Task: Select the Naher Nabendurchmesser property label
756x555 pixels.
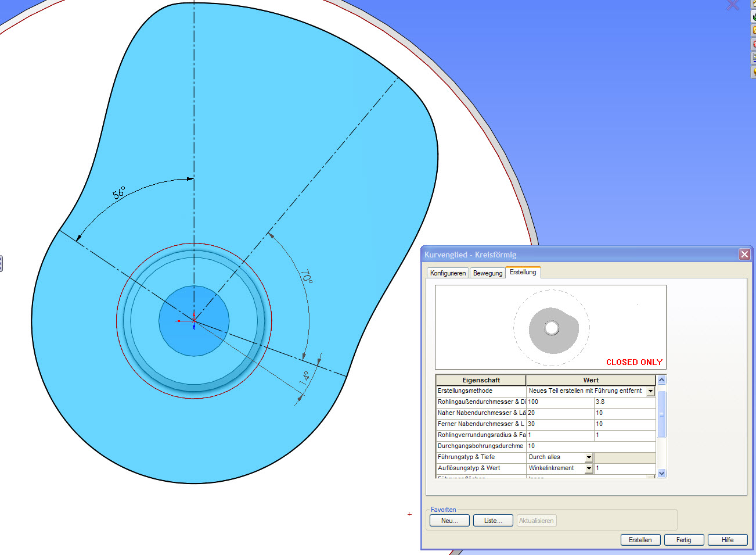Action: pos(481,413)
